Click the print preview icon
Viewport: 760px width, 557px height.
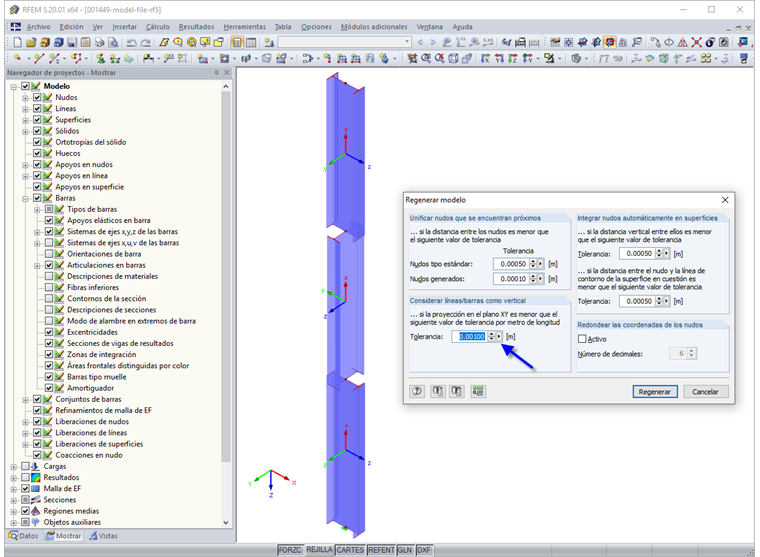tap(112, 42)
